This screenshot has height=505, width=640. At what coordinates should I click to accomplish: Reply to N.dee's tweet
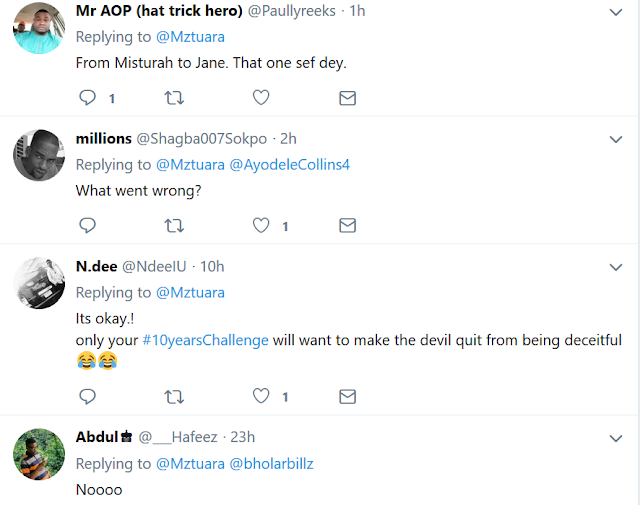click(x=87, y=397)
